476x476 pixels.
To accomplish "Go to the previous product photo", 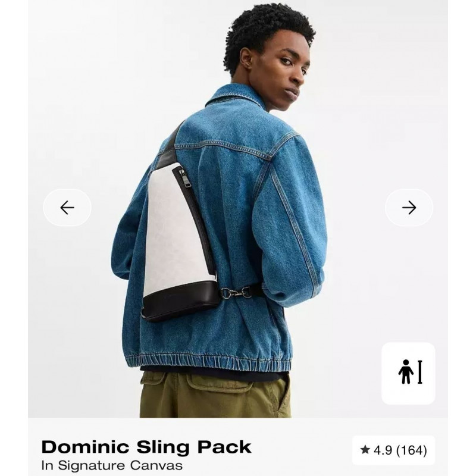I will (67, 208).
